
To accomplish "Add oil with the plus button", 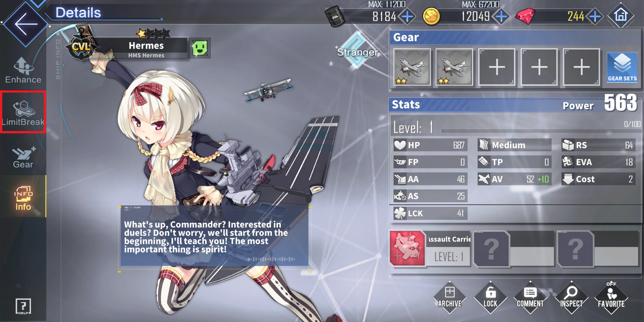I will pyautogui.click(x=407, y=17).
